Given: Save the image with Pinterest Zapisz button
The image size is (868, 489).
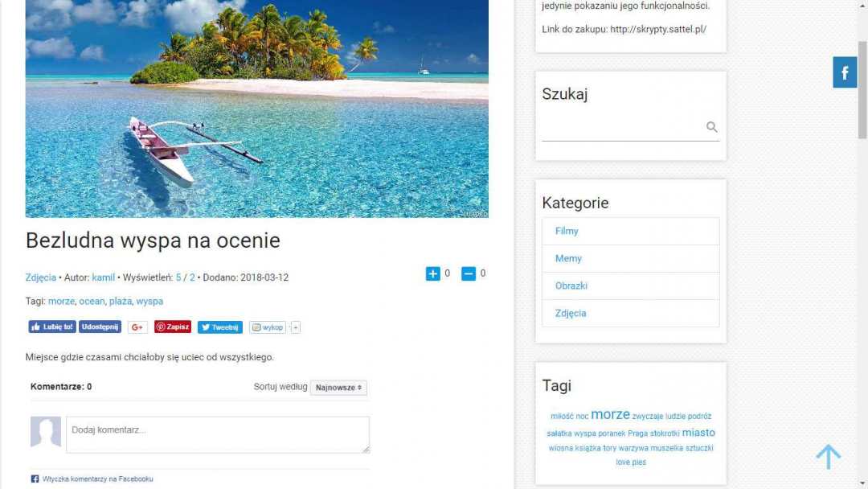Looking at the screenshot, I should click(x=173, y=327).
